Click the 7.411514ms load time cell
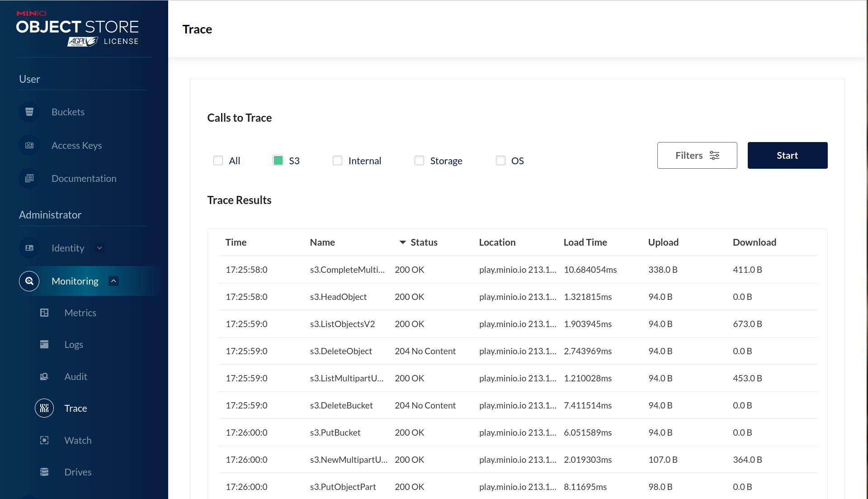This screenshot has width=868, height=499. pyautogui.click(x=588, y=405)
